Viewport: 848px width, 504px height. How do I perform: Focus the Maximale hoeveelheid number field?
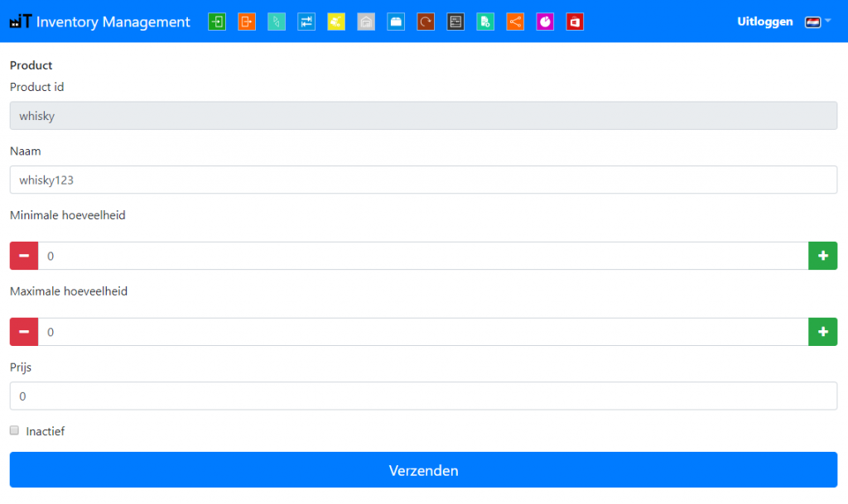[x=423, y=332]
